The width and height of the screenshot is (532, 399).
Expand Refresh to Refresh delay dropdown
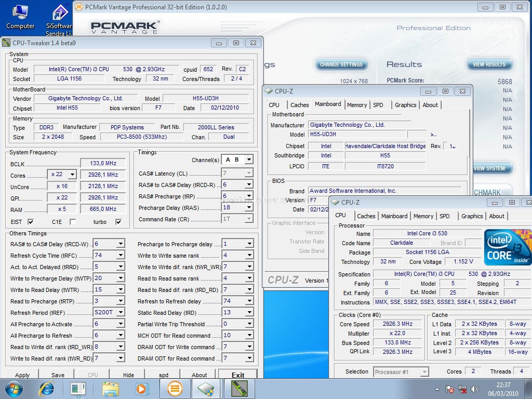click(249, 301)
